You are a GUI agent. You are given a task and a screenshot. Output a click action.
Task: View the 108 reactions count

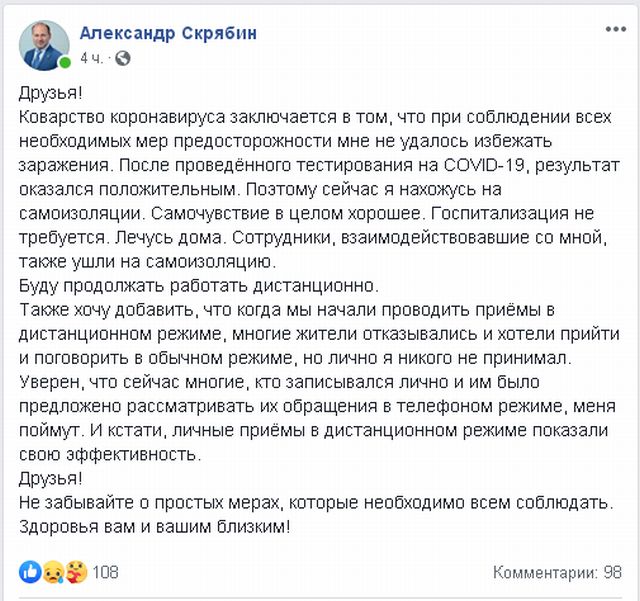[106, 573]
